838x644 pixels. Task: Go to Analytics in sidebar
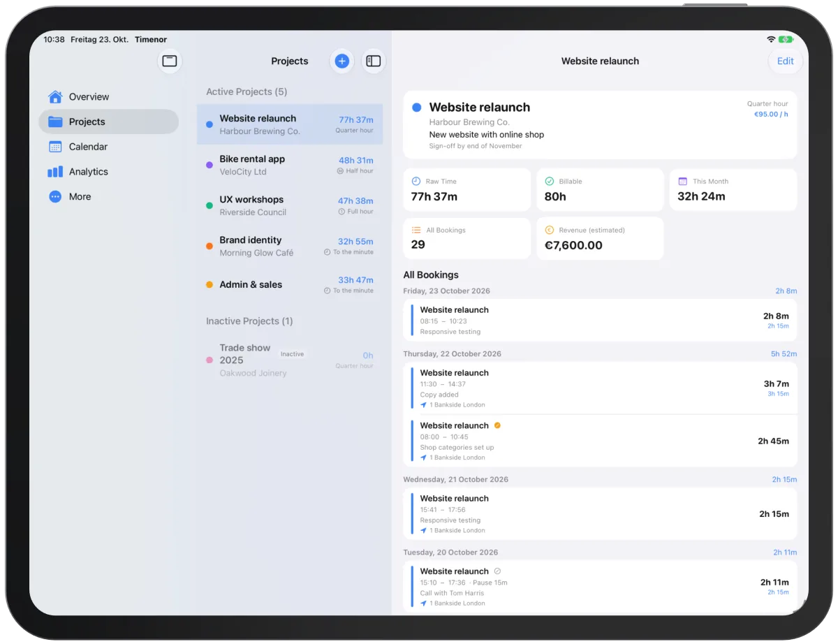109,172
